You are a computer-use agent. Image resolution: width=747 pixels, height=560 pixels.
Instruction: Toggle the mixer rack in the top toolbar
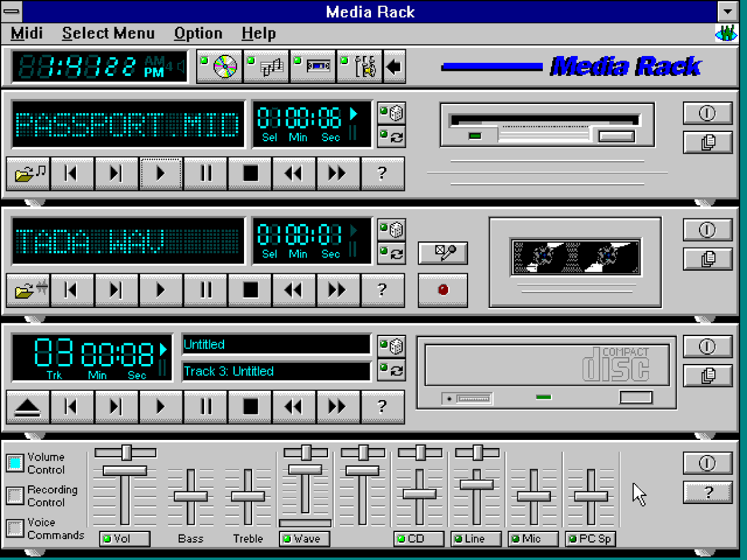tap(360, 67)
